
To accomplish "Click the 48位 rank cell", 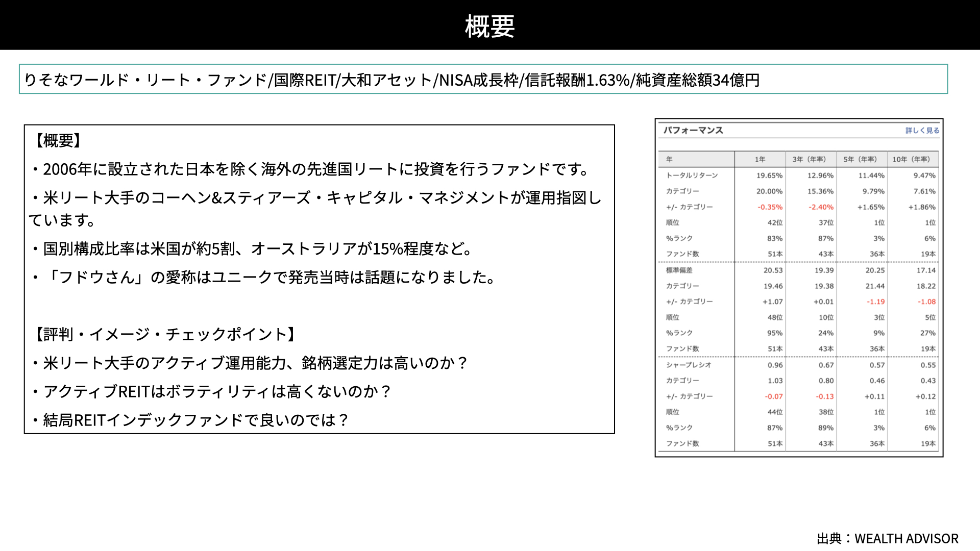I will point(775,317).
